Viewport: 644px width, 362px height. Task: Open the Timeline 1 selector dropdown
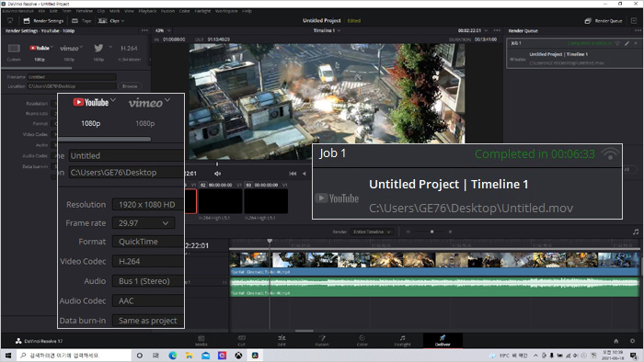327,30
